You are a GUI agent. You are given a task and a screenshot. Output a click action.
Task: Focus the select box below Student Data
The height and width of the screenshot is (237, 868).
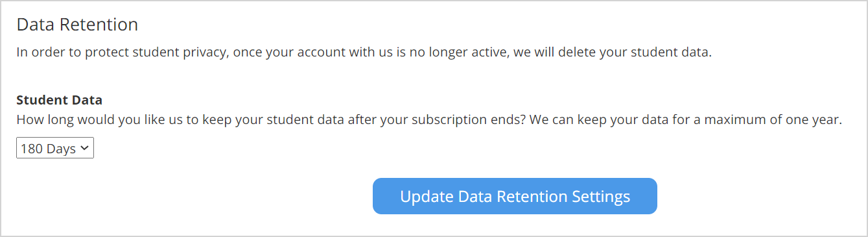tap(55, 149)
